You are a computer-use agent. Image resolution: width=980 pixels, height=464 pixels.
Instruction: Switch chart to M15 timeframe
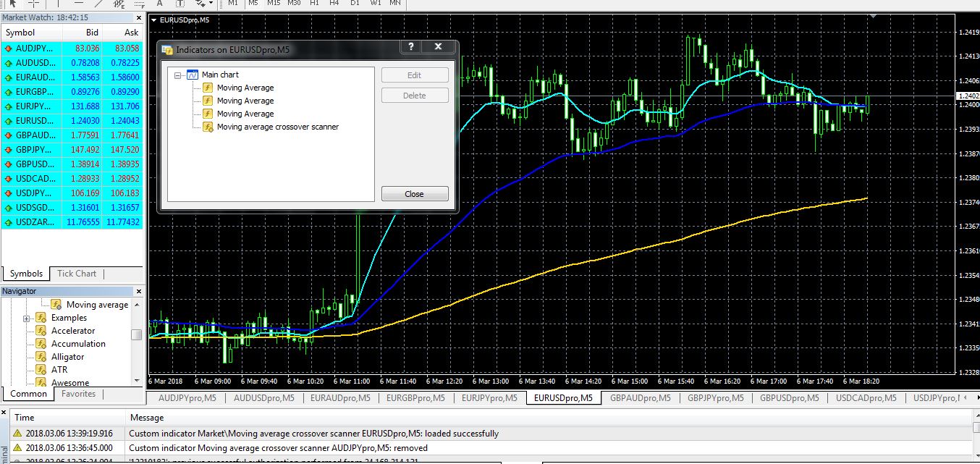point(273,3)
